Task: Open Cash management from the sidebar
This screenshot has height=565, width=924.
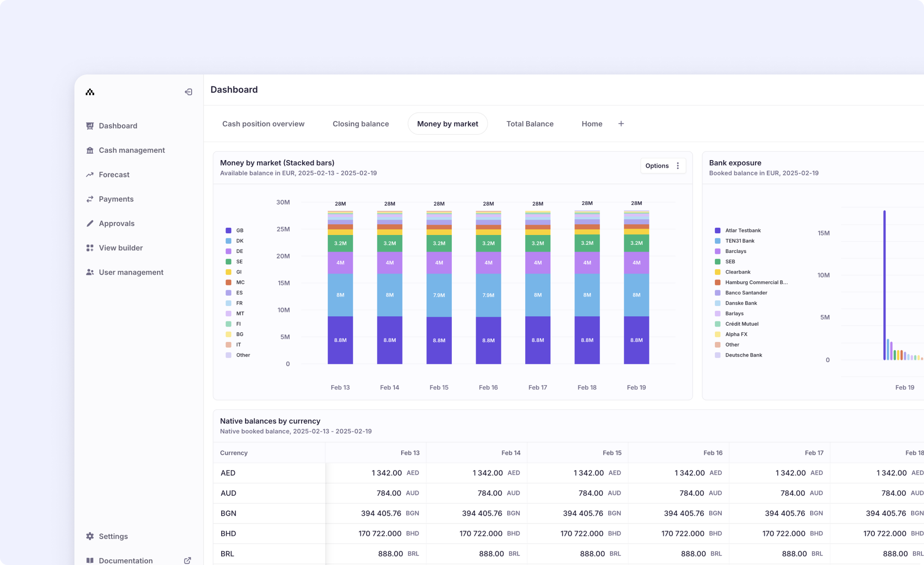Action: pyautogui.click(x=132, y=150)
